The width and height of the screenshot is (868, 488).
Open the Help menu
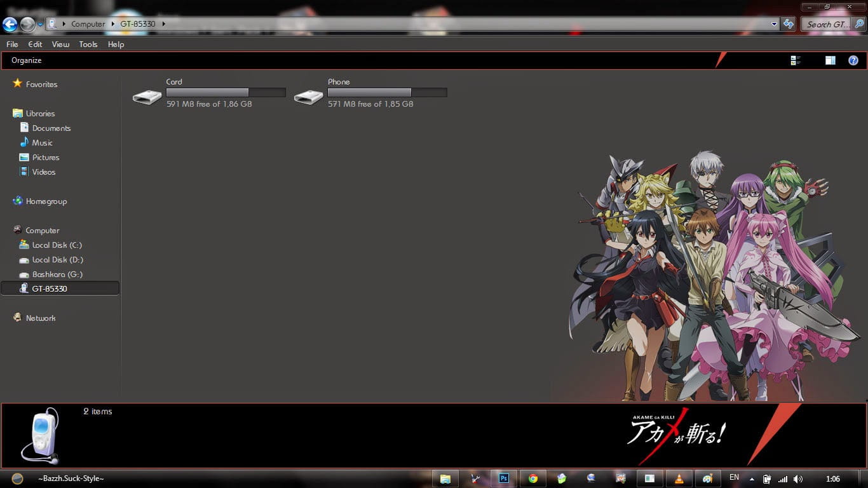(x=116, y=44)
